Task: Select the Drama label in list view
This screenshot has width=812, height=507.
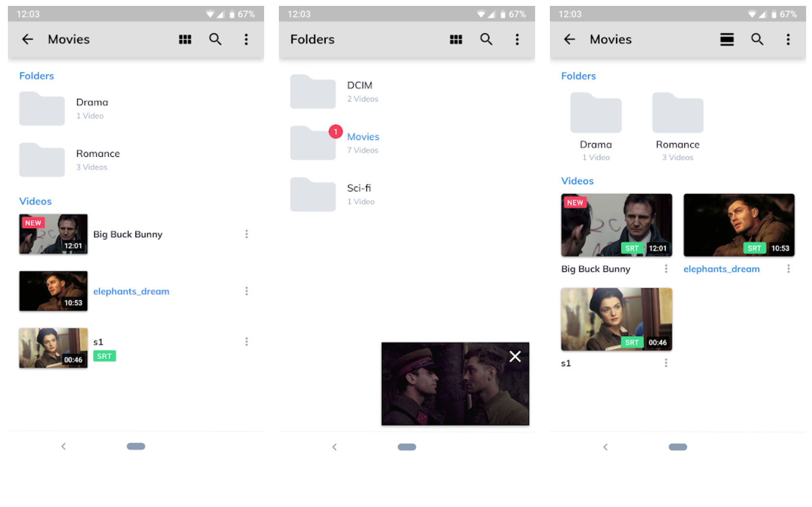Action: (x=92, y=102)
